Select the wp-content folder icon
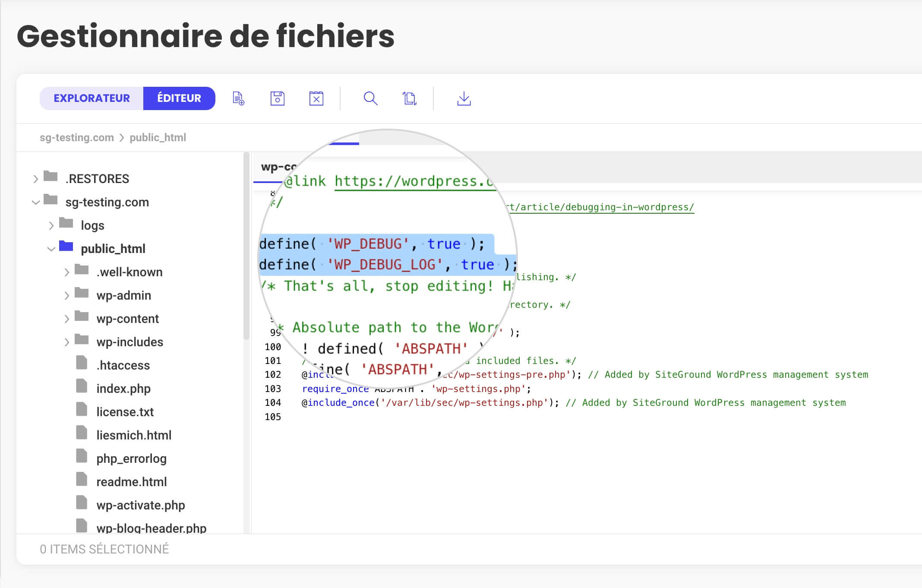Viewport: 922px width, 588px height. pyautogui.click(x=82, y=316)
